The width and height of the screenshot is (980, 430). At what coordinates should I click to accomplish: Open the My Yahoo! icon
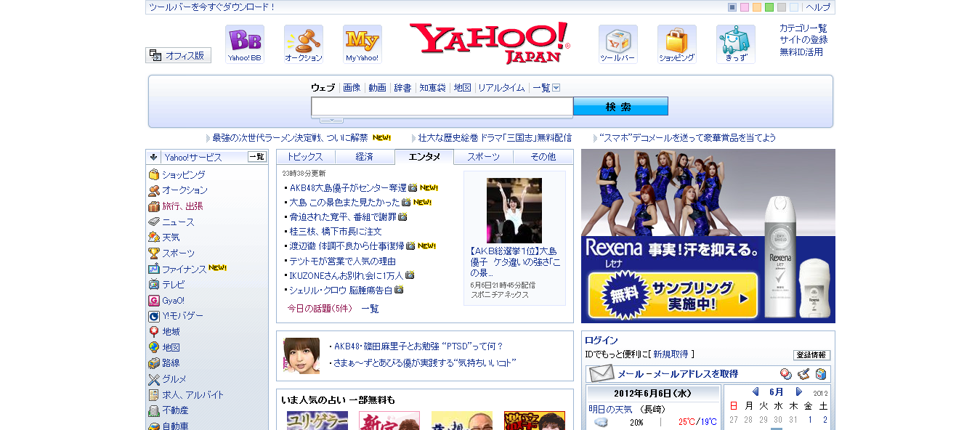click(362, 44)
